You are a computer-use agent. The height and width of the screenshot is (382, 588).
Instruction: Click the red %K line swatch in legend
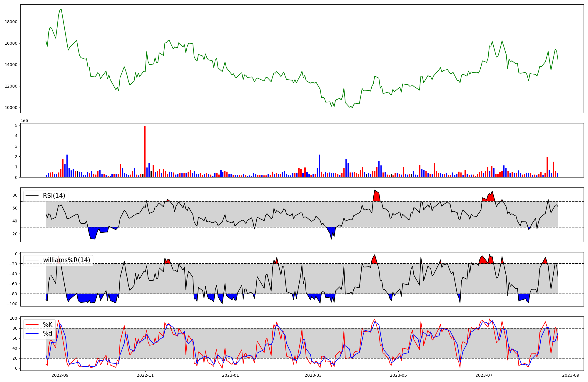click(x=32, y=324)
